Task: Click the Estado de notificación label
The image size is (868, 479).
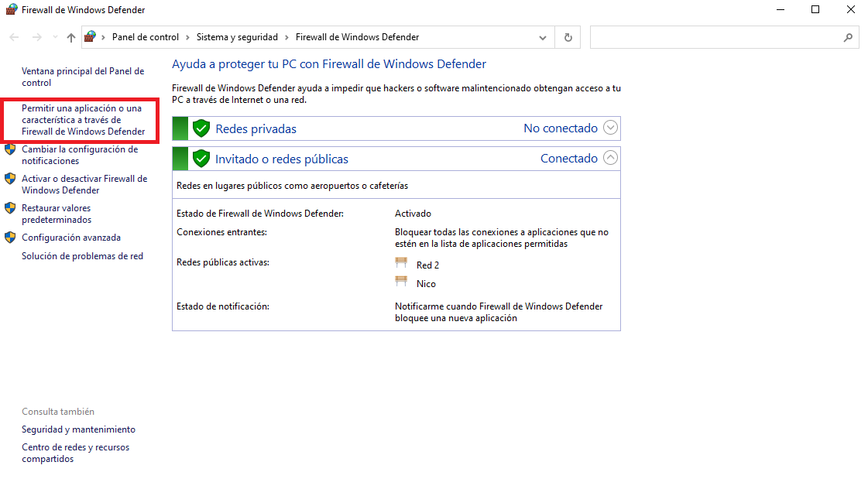Action: (222, 306)
